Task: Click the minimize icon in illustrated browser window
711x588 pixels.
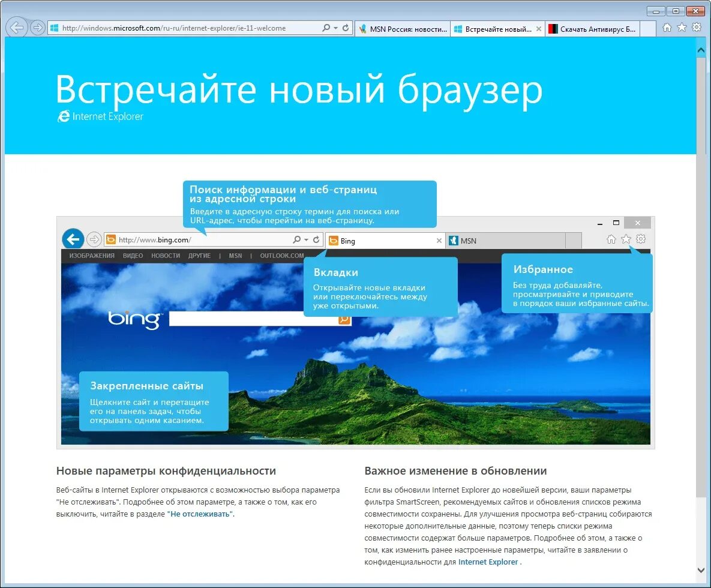Action: point(600,223)
